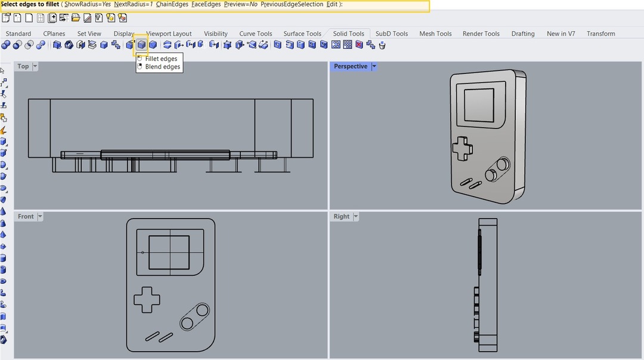Screen dimensions: 644x360
Task: Open the SubD Tools tab
Action: (x=391, y=34)
